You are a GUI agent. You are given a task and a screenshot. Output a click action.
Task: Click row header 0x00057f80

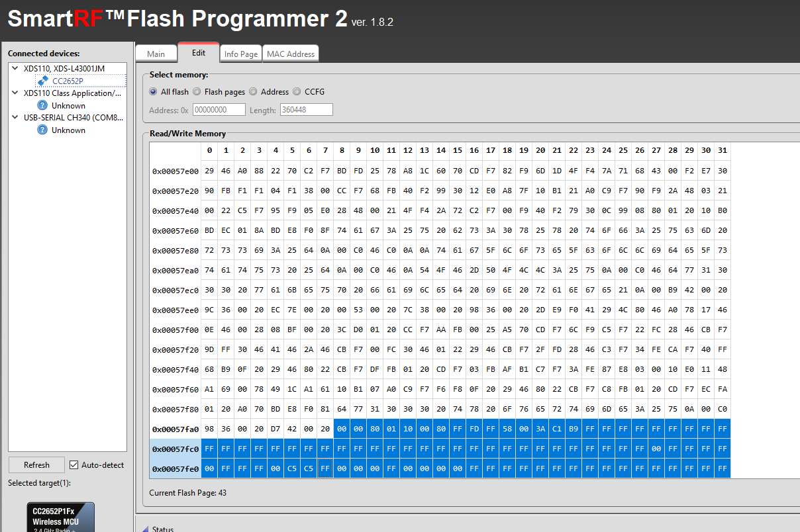tap(175, 409)
